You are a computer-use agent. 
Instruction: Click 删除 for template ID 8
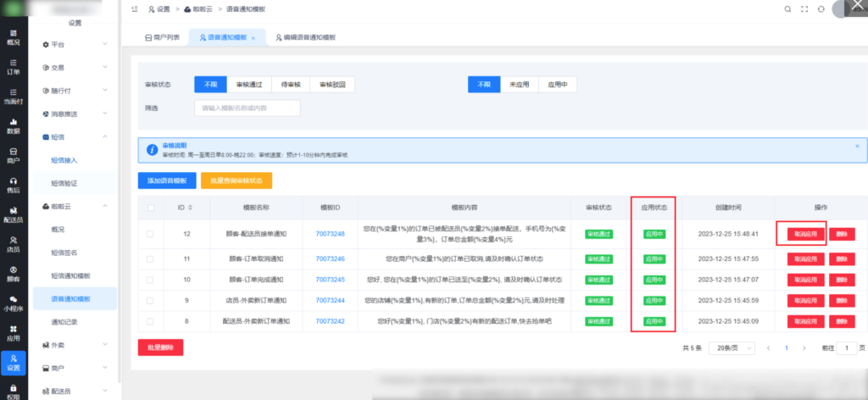point(842,321)
